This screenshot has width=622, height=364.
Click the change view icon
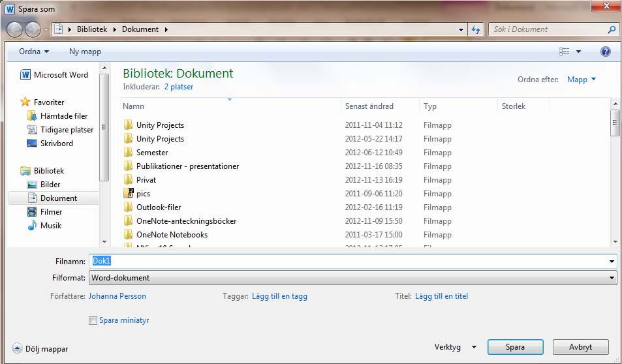564,52
